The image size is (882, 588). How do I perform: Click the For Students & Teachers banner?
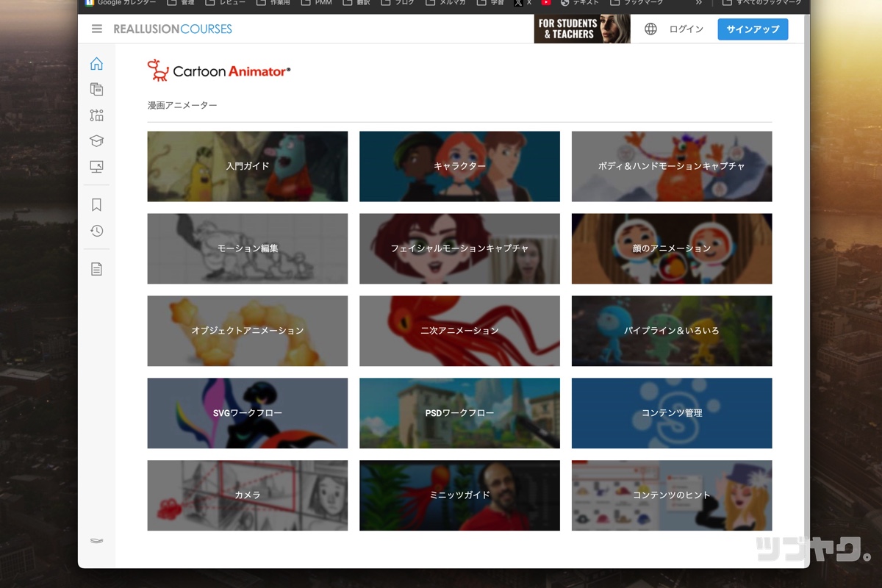581,29
